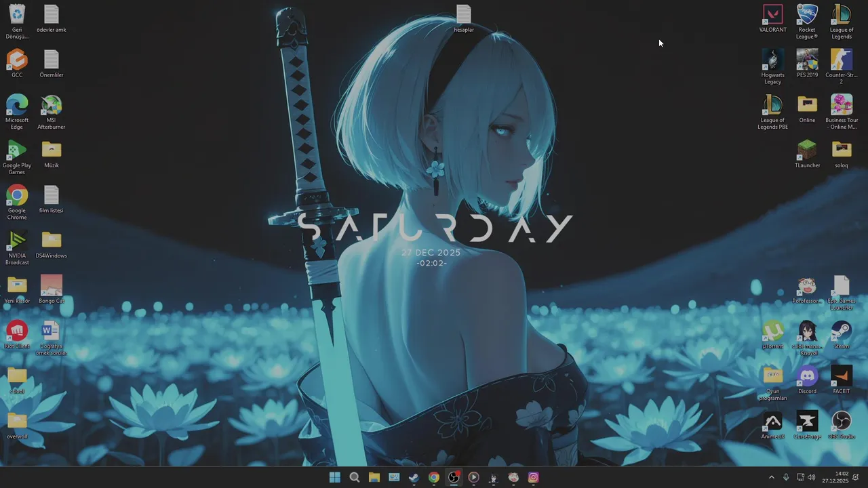Select the Counter-Strike 2 desktop icon
Screen dimensions: 868x488
842,67
